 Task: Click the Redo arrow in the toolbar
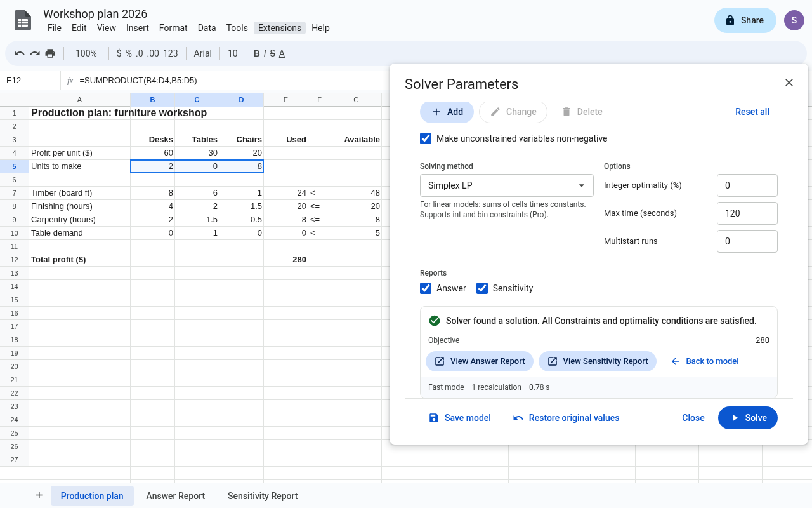pyautogui.click(x=35, y=53)
